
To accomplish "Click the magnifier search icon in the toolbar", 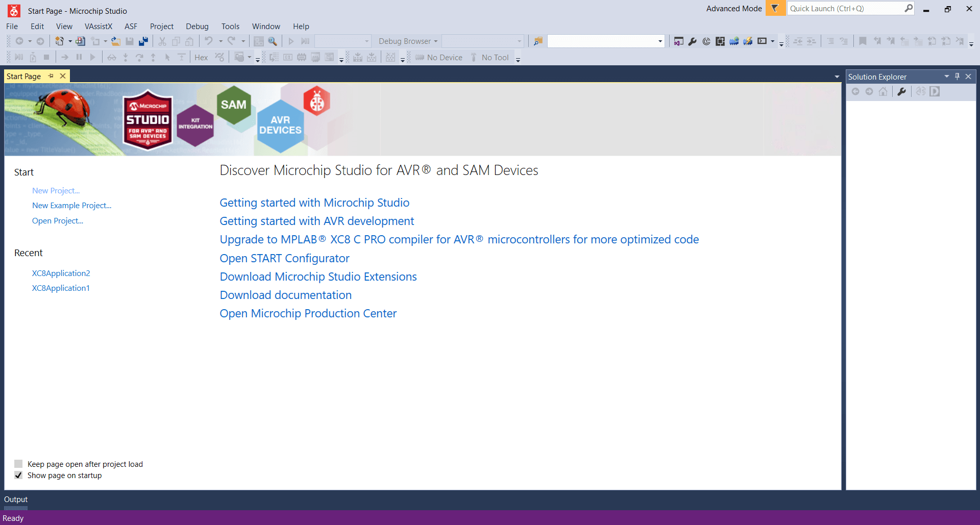I will pos(273,41).
